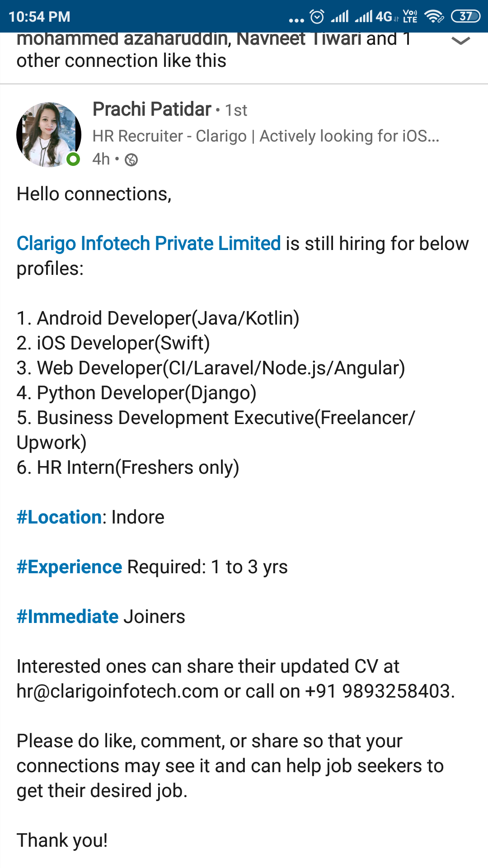Screen dimensions: 488x868
Task: Open the #Experience hashtag
Action: (x=69, y=566)
